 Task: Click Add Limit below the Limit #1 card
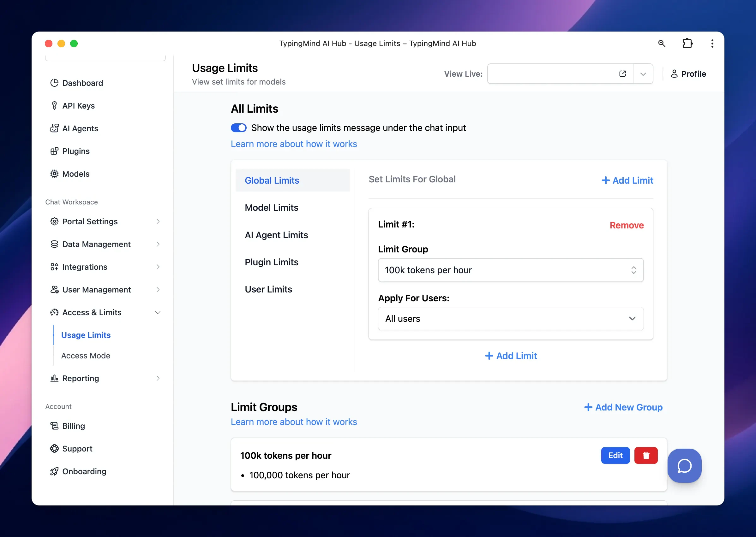pos(511,356)
